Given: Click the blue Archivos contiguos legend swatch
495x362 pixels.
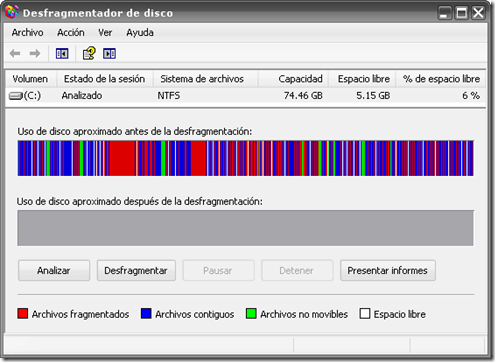Looking at the screenshot, I should 146,314.
